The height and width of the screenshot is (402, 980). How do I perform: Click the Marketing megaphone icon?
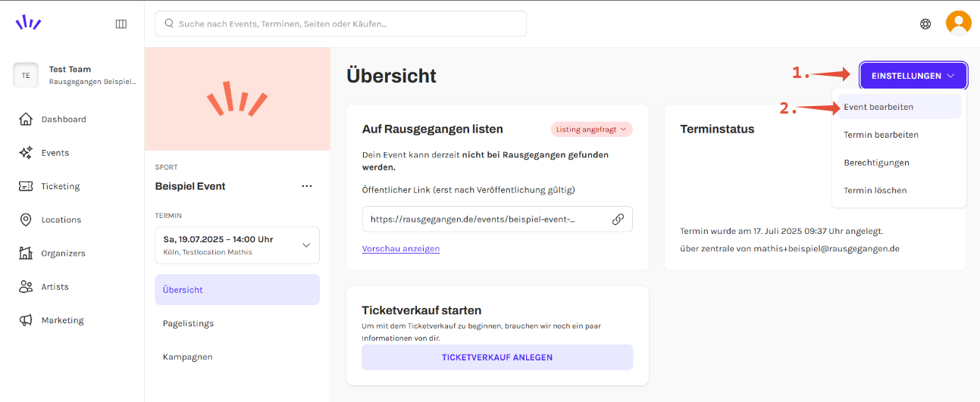[26, 320]
